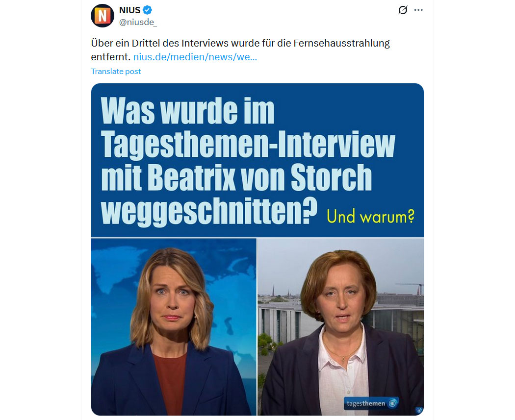Viewport: 515px width, 420px height.
Task: Click the post text about Fernsehausstrahlung
Action: [x=240, y=50]
